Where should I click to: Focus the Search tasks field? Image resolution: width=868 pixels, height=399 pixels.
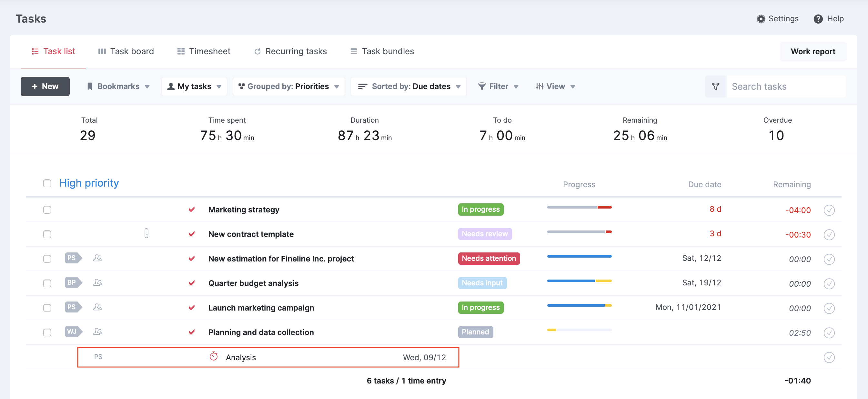click(786, 87)
